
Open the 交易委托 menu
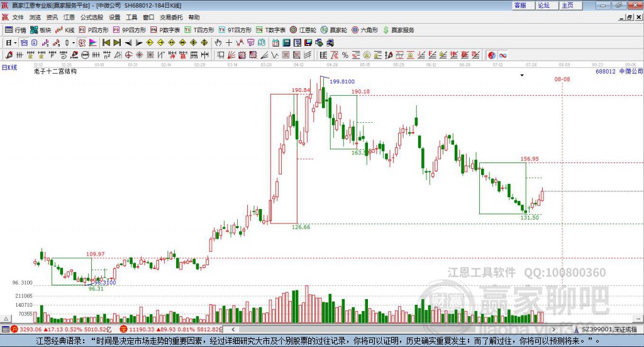(x=171, y=17)
